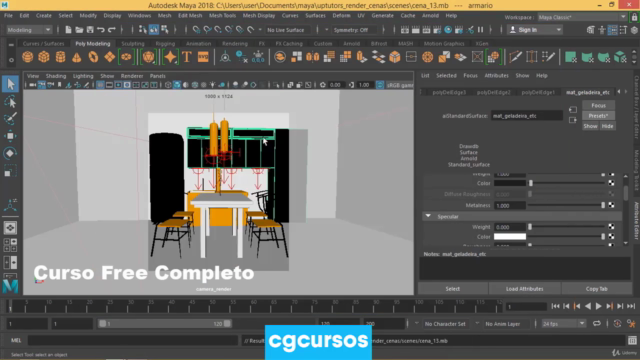Click map button next to Specular Weight
640x360 pixels.
click(x=611, y=227)
